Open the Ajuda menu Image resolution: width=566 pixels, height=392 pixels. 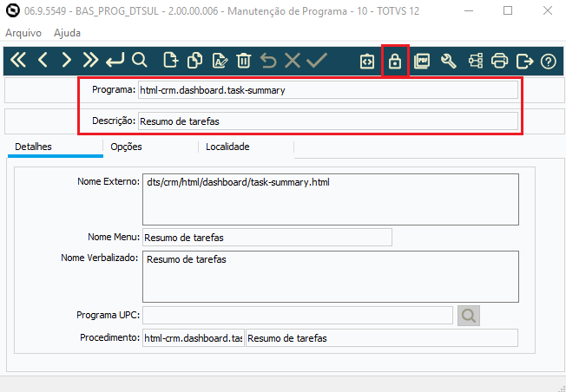(x=67, y=33)
